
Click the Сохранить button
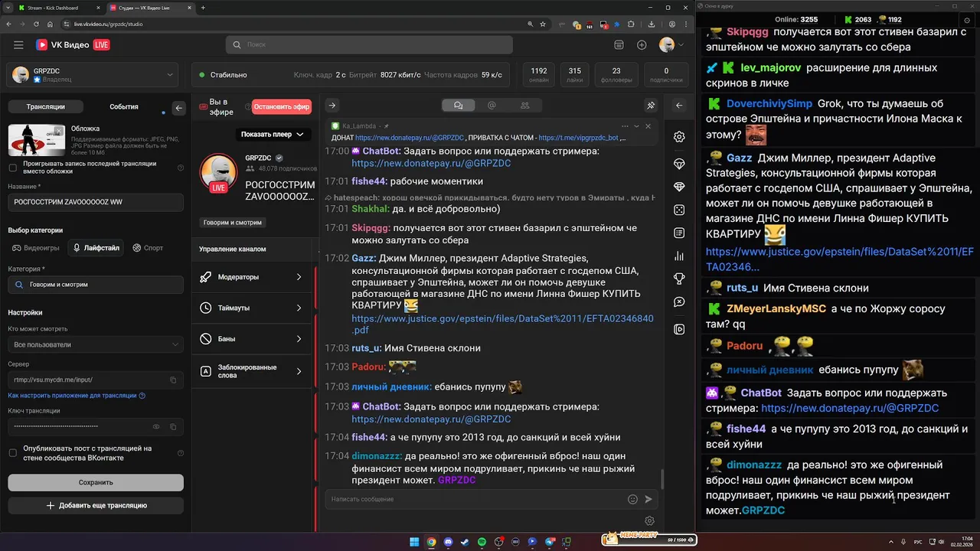96,482
